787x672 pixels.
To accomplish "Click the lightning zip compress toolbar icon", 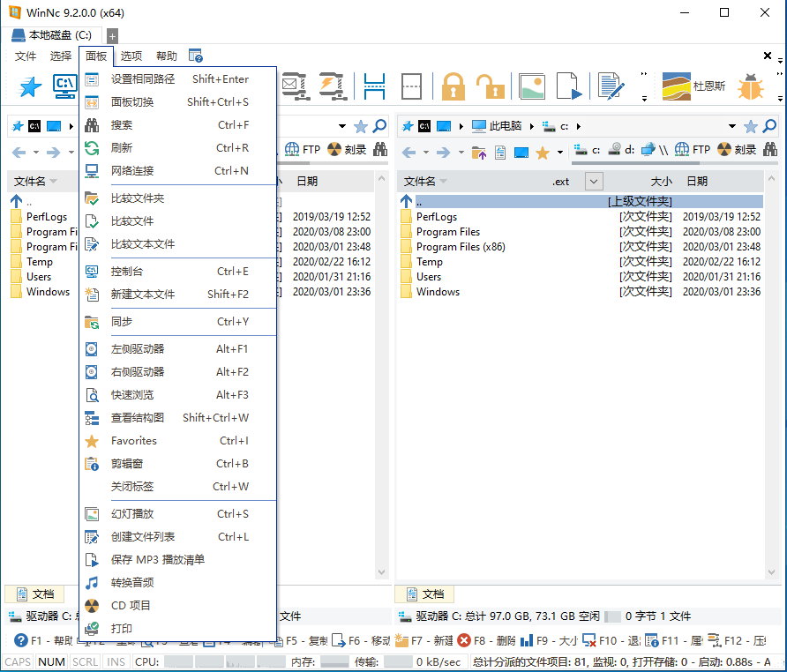I will tap(332, 86).
